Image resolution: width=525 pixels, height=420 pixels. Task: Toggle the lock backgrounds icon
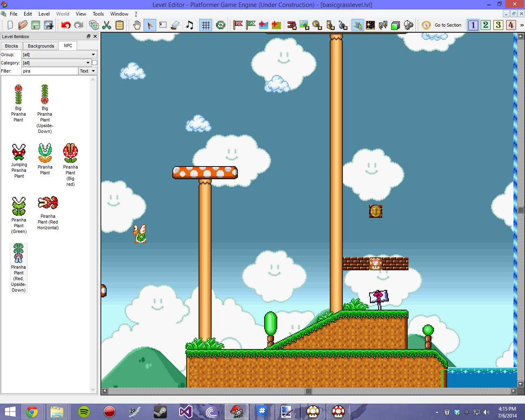[304, 25]
